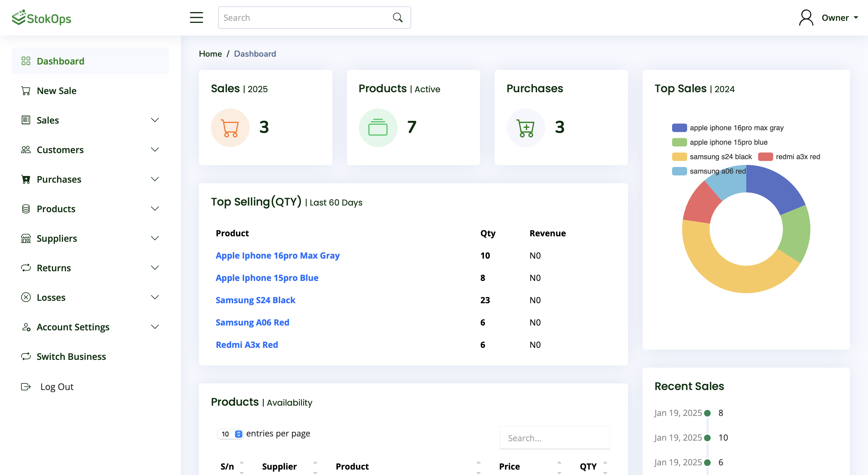The image size is (868, 475).
Task: Toggle the samsung s24 black legend item
Action: tap(712, 157)
